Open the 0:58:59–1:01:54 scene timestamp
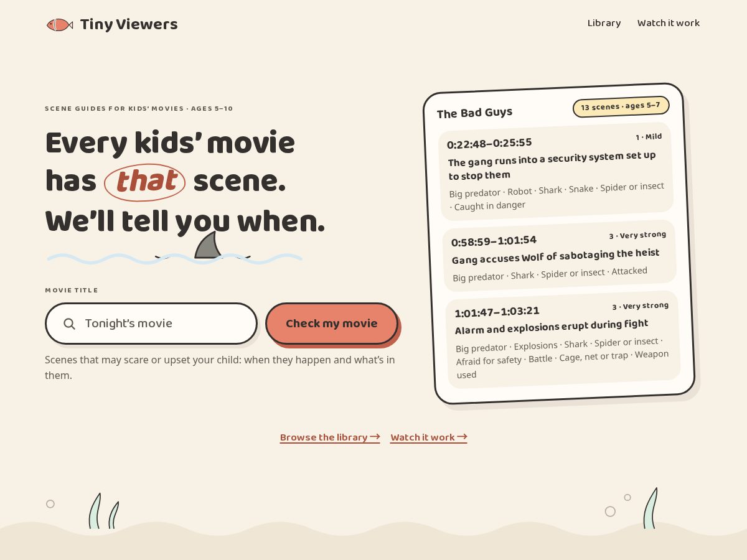747x560 pixels. 494,241
